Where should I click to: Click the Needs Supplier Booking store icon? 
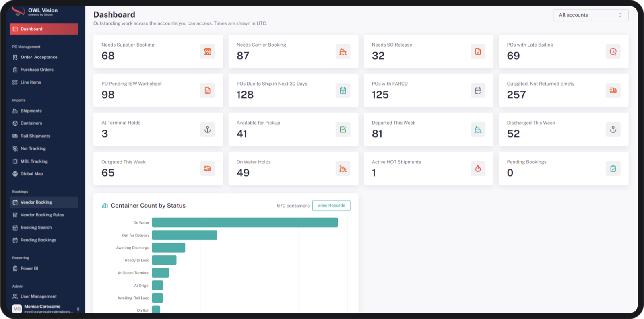point(207,51)
